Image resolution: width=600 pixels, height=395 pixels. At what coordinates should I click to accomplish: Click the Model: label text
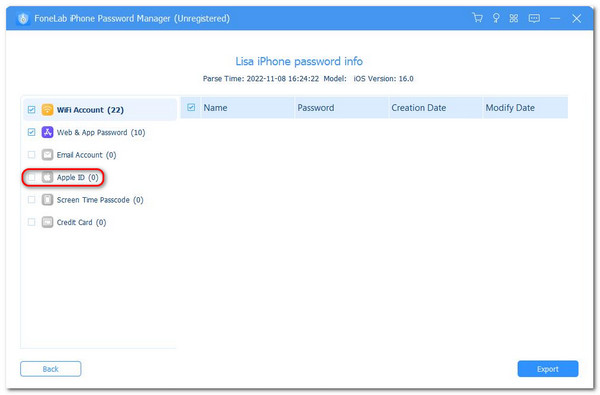[335, 78]
